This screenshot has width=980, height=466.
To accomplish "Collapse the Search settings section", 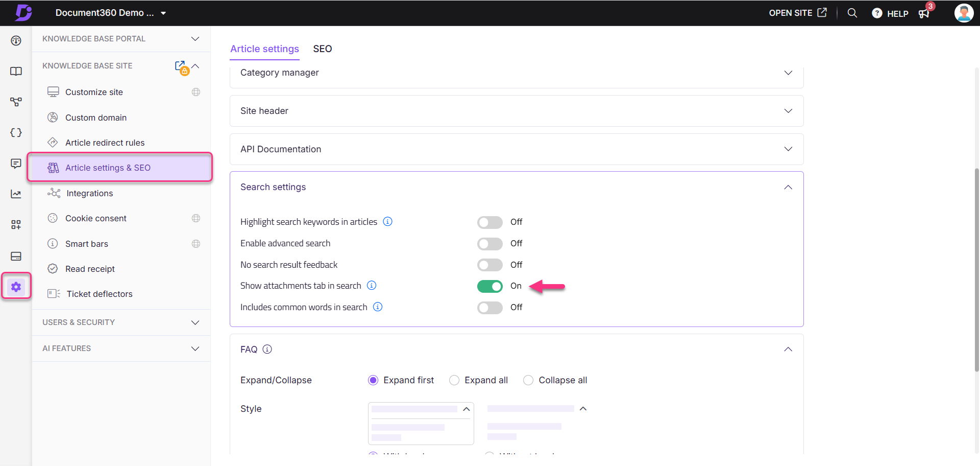I will [788, 187].
